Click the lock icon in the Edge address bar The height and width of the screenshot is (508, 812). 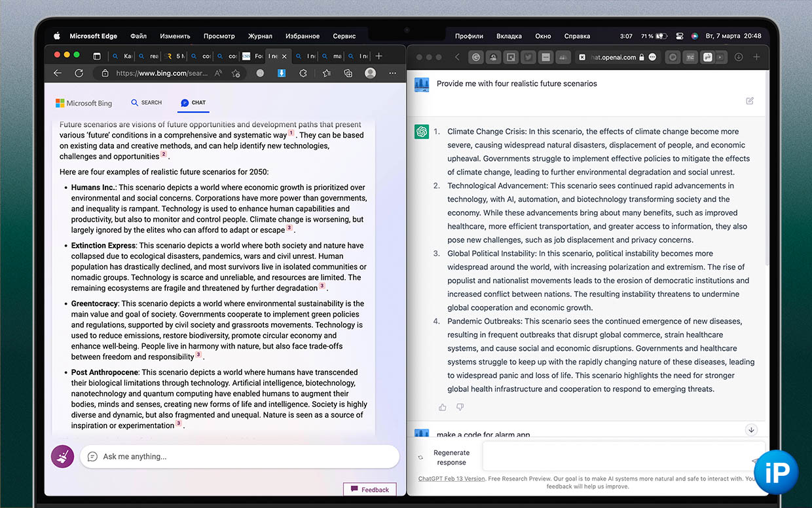106,73
